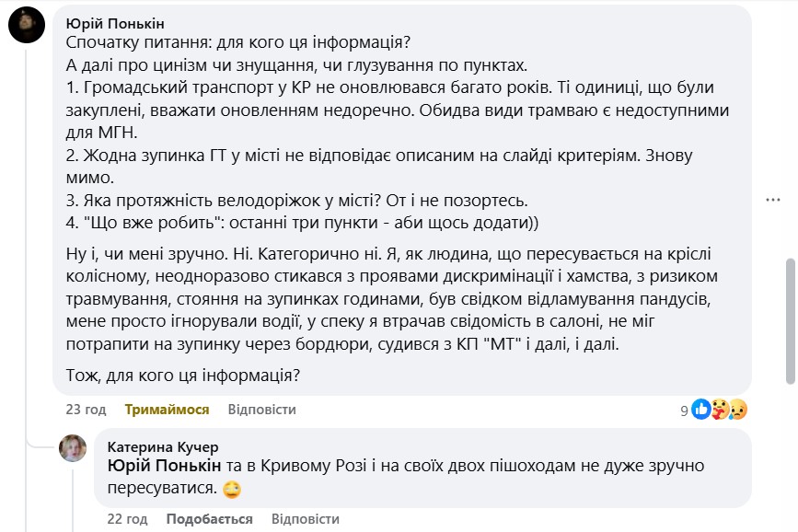Image resolution: width=798 pixels, height=532 pixels.
Task: Click the Sad crying reaction icon
Action: click(735, 411)
